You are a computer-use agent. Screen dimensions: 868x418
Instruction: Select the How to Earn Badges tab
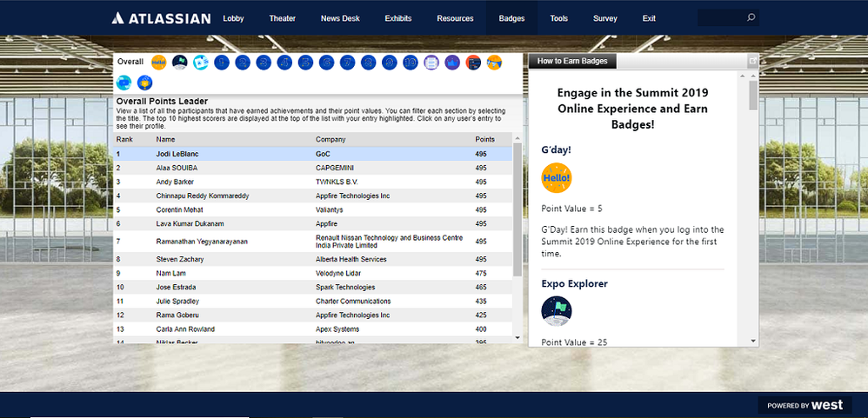[572, 62]
